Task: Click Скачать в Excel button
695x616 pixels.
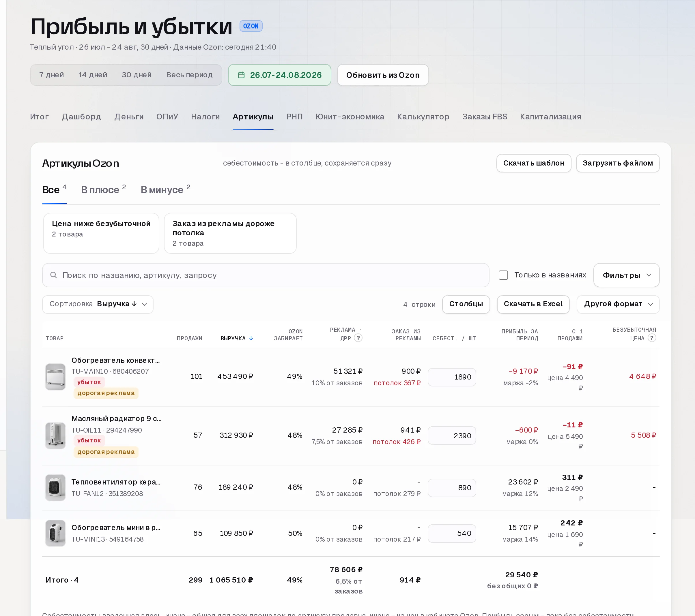Action: (x=533, y=304)
